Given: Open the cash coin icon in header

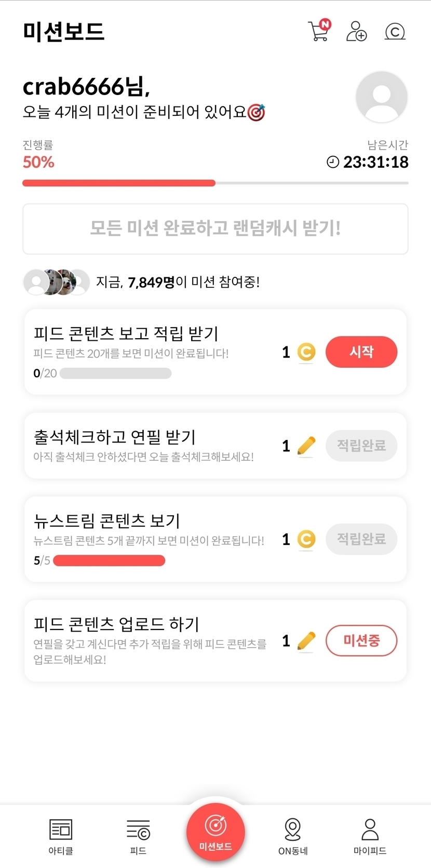Looking at the screenshot, I should pyautogui.click(x=395, y=32).
